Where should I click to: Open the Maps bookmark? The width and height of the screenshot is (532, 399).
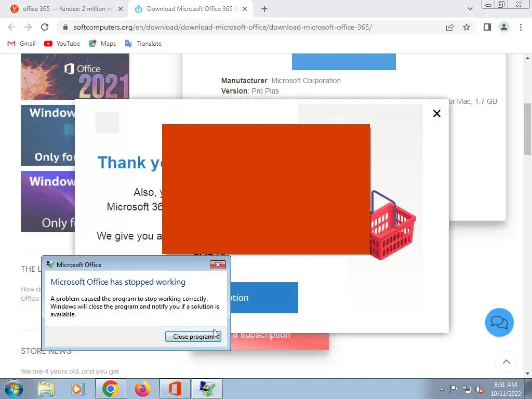[x=102, y=44]
